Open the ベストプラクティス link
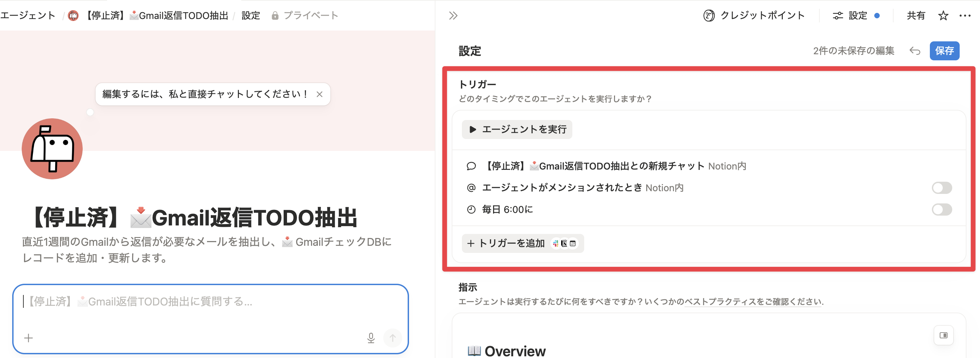Screen dimensions: 980x358 [753, 302]
